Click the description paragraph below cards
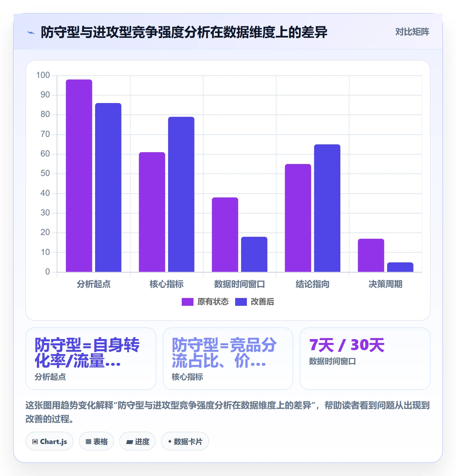 click(x=228, y=412)
